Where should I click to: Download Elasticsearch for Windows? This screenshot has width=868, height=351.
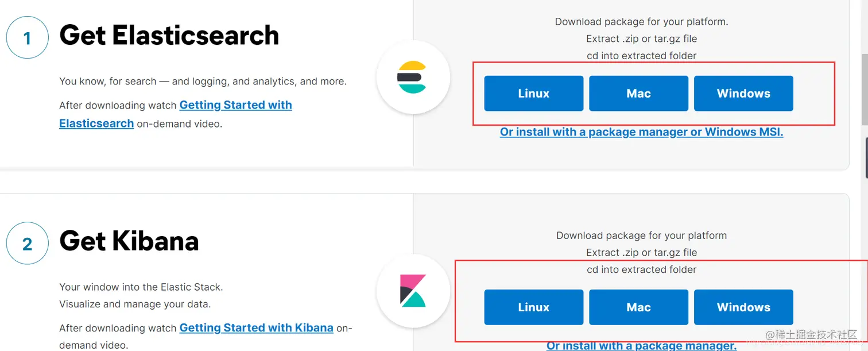click(x=743, y=93)
